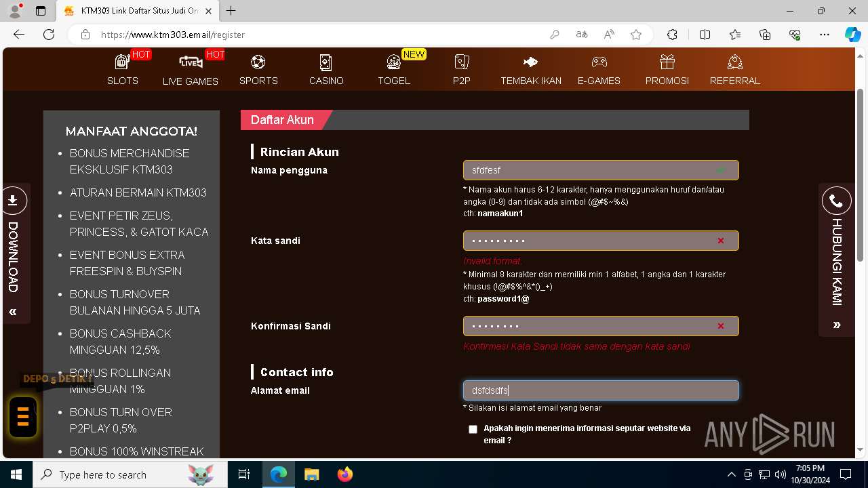868x488 pixels.
Task: Open the E-GAMES controller category
Action: tap(599, 70)
